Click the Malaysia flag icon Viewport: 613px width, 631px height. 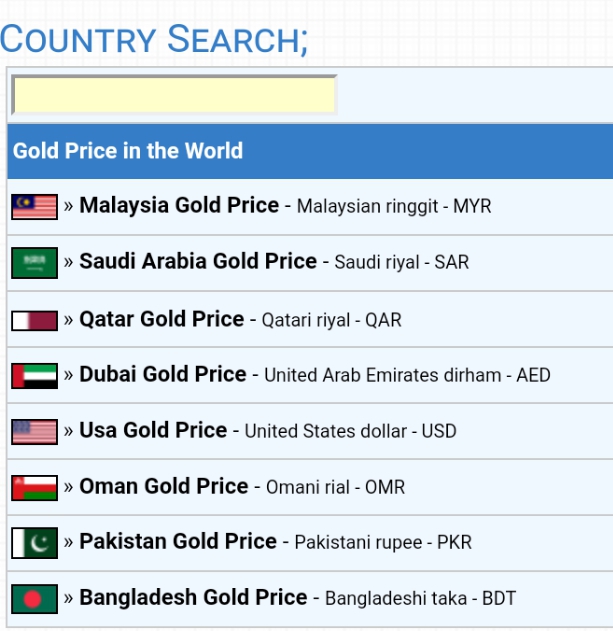[34, 207]
